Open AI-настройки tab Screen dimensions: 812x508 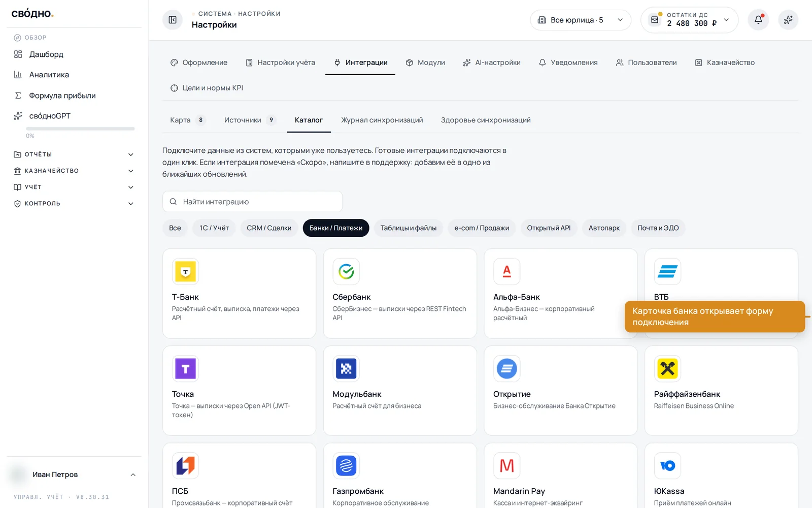click(x=492, y=62)
